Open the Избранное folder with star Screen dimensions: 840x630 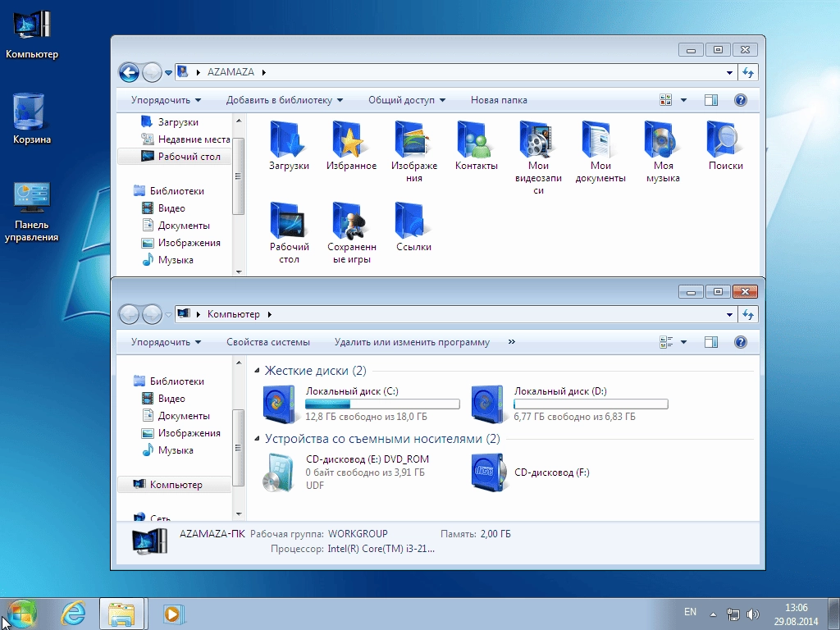[x=351, y=146]
